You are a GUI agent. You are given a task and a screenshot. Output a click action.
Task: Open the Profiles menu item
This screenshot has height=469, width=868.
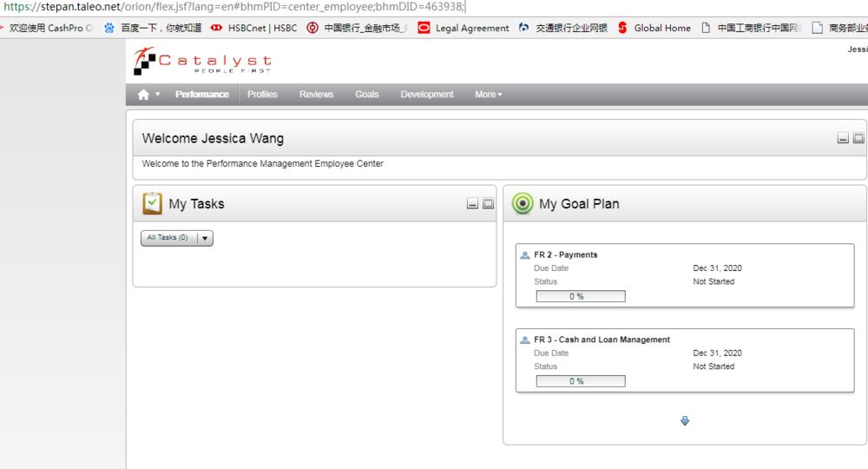(262, 94)
